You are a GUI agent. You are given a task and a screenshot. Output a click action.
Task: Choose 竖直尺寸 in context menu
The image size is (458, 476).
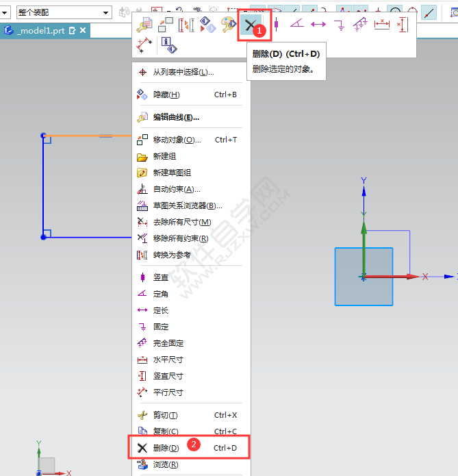coord(192,376)
